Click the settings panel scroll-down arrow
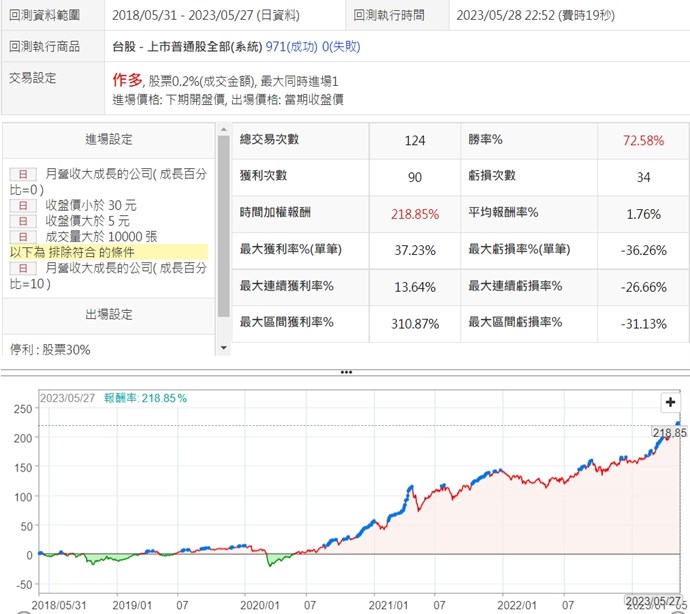The image size is (690, 614). pos(223,348)
